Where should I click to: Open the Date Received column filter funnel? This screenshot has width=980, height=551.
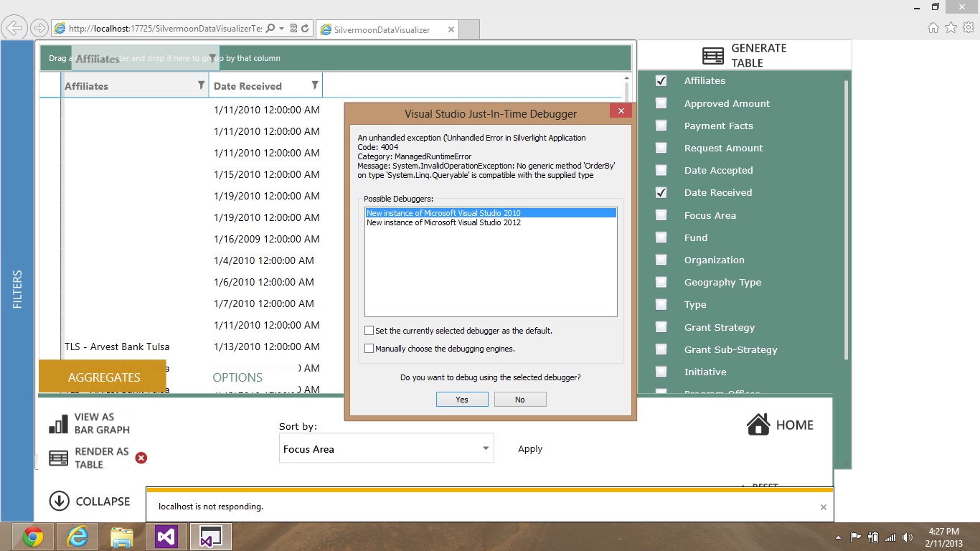pyautogui.click(x=314, y=85)
